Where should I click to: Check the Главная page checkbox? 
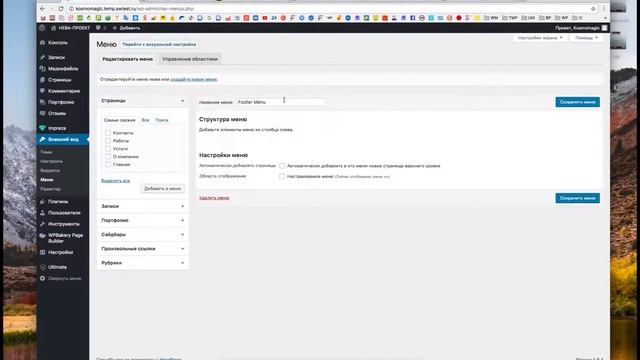(x=108, y=164)
